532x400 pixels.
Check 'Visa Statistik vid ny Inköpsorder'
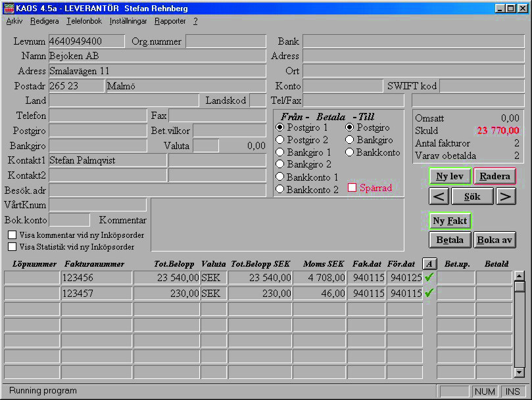(x=12, y=247)
